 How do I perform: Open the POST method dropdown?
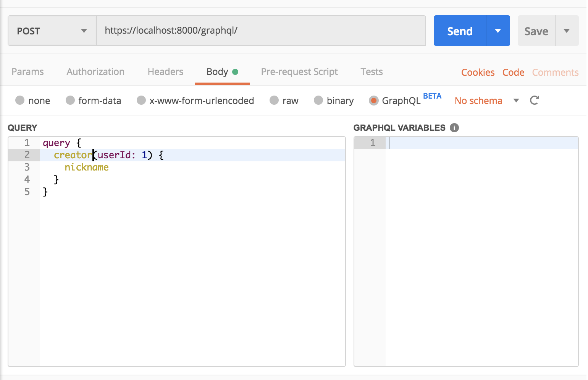point(52,31)
